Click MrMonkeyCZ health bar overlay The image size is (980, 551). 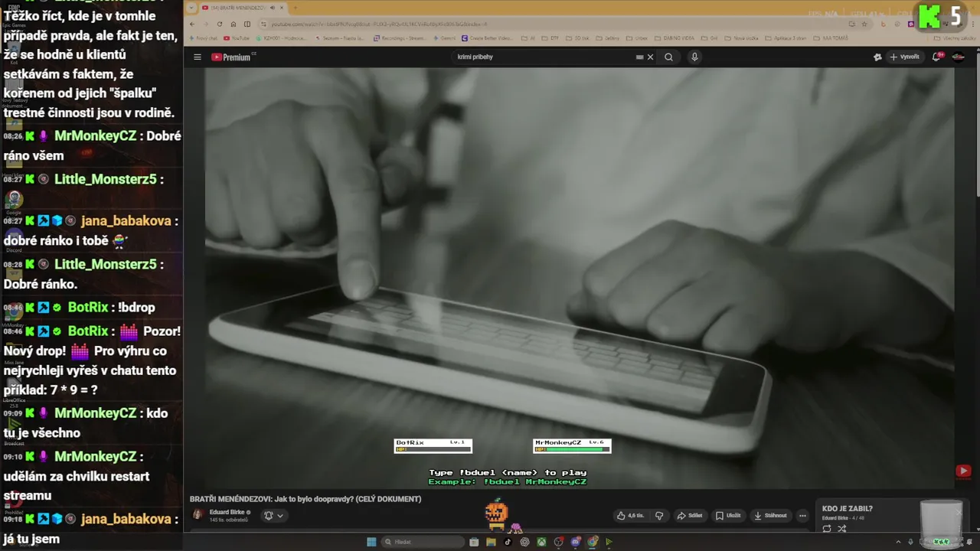tap(572, 445)
